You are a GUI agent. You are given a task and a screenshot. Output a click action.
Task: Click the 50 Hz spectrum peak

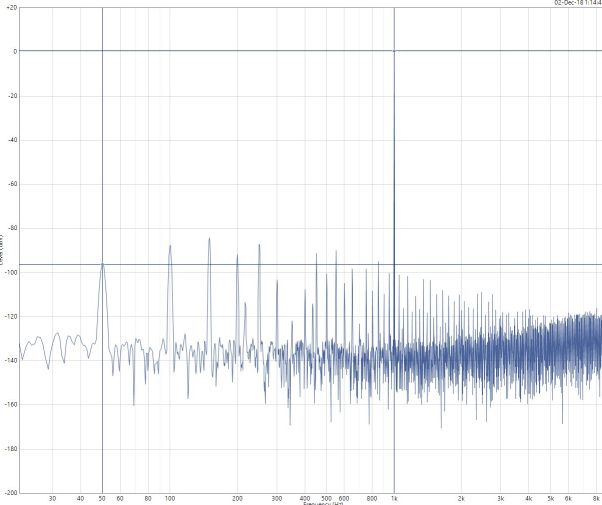[102, 265]
